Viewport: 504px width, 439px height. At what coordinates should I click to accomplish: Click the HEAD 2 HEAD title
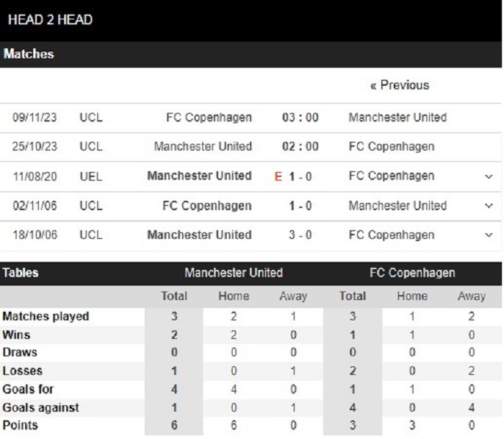[50, 19]
